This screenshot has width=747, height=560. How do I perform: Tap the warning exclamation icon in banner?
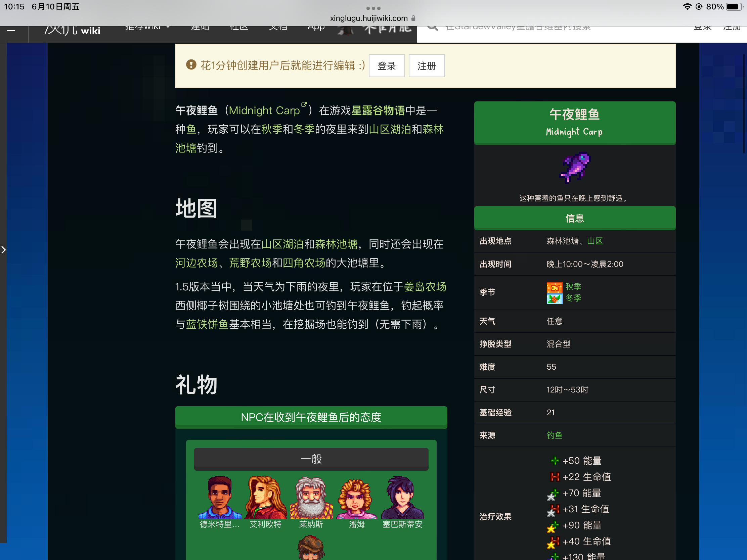tap(191, 65)
